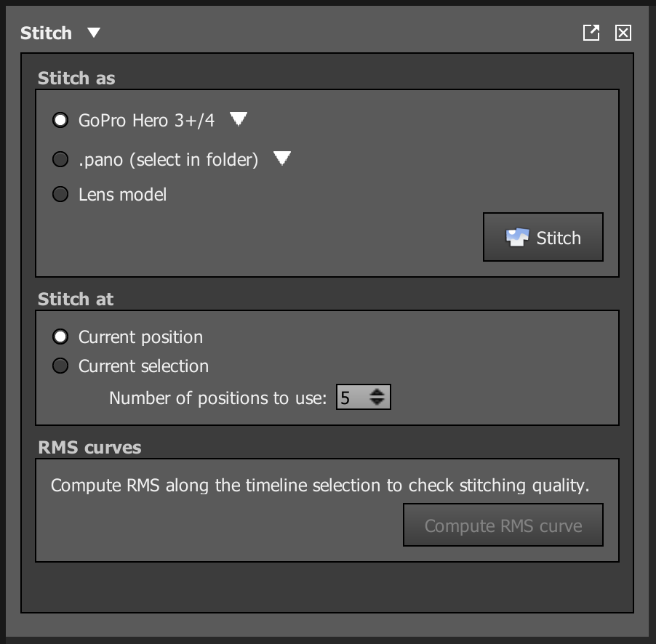Enable Current position stitching

point(60,337)
